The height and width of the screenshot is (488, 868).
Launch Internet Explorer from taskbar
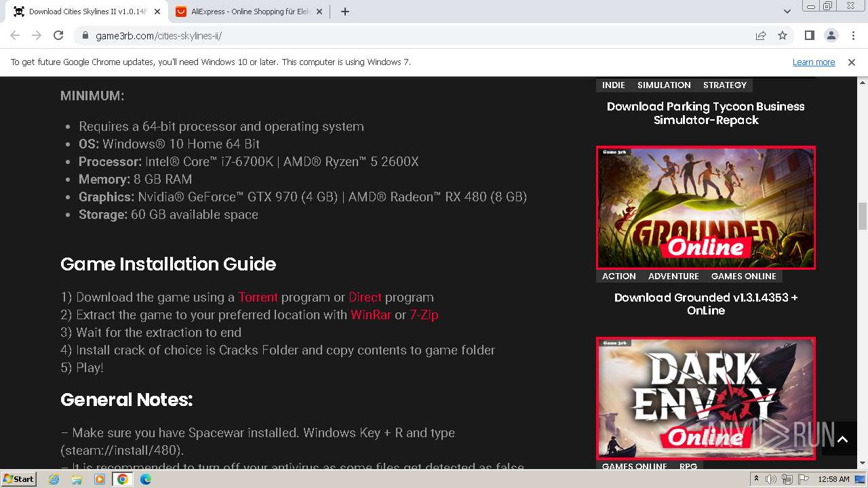(x=54, y=479)
